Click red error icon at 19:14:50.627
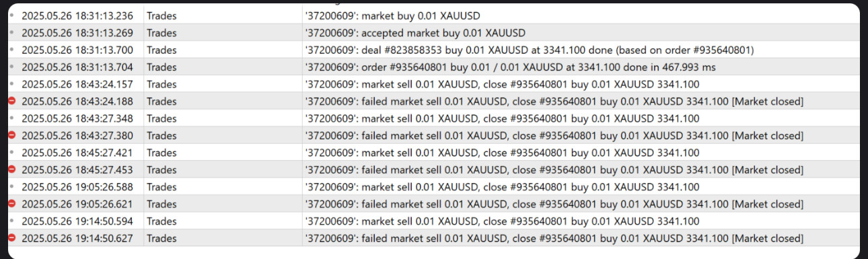This screenshot has height=259, width=868. point(11,238)
